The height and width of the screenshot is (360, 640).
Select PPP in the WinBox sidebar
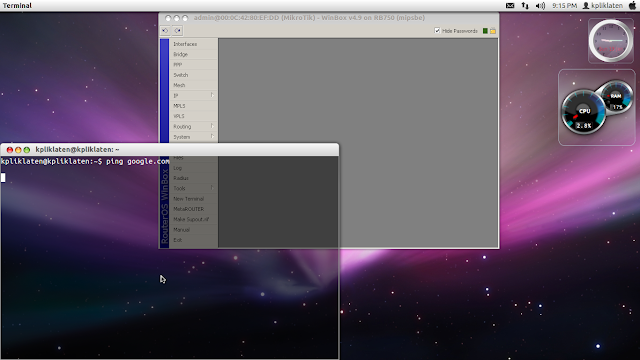click(193, 64)
